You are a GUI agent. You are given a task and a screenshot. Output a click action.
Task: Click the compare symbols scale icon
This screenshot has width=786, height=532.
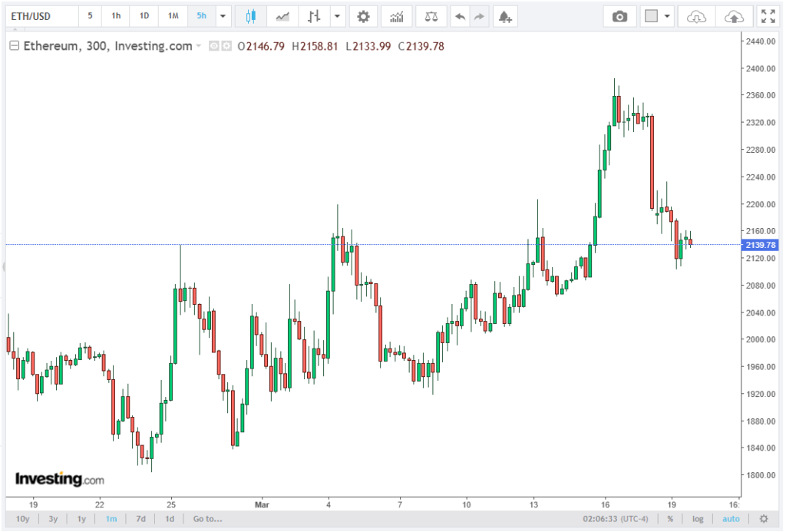click(432, 16)
